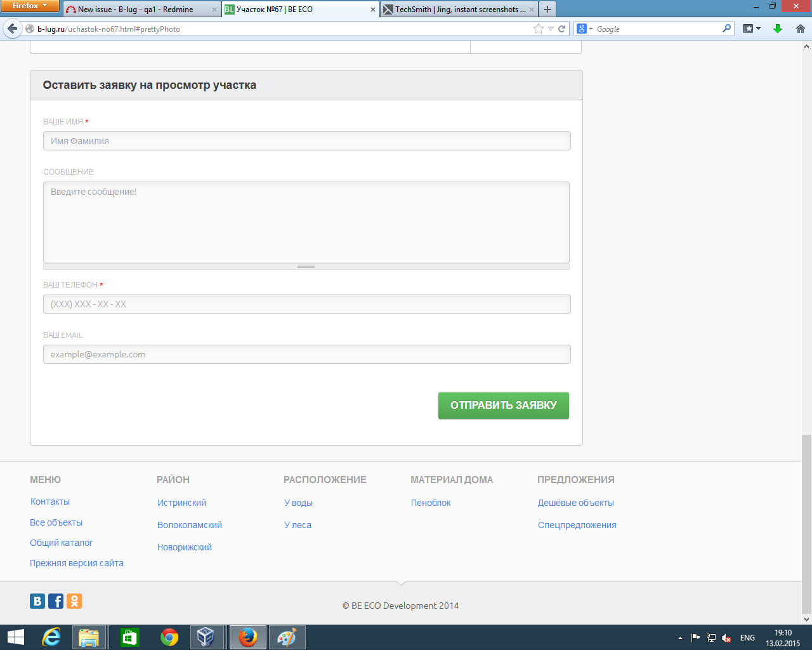Open the Firefox menu dropdown button
This screenshot has height=650, width=812.
coord(30,6)
